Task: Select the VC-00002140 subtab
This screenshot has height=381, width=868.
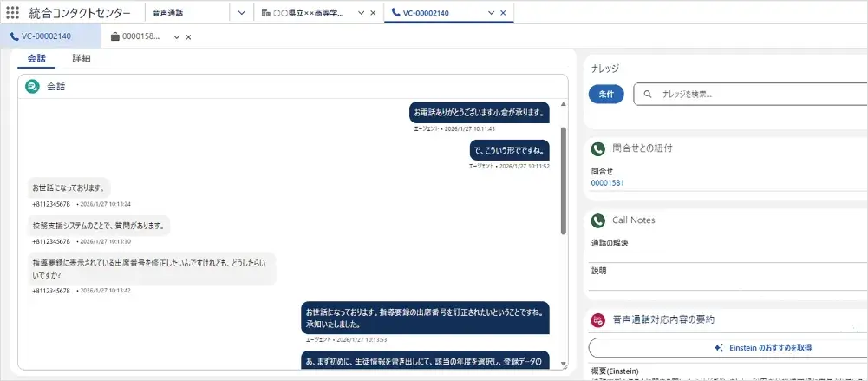Action: (x=50, y=36)
